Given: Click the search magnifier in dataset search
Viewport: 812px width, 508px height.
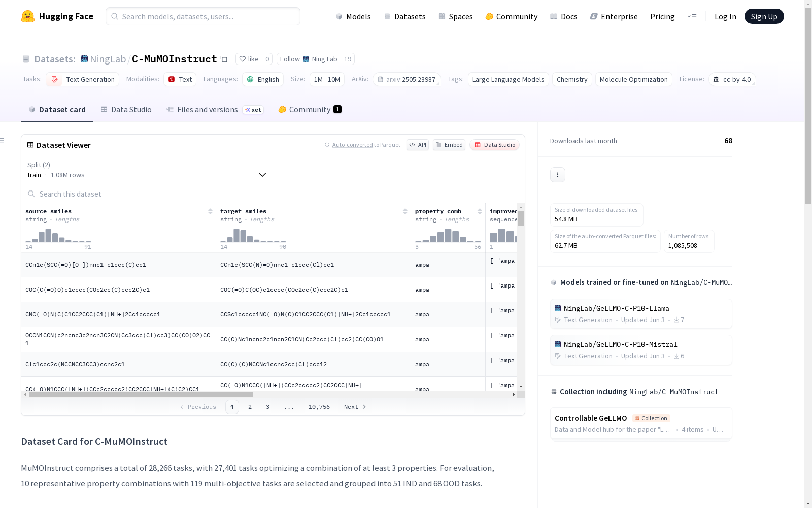Looking at the screenshot, I should point(31,194).
